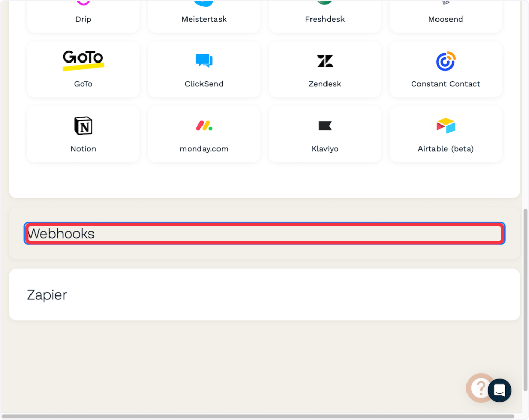The image size is (529, 420).
Task: Open the Moosend integration card
Action: pos(445,15)
